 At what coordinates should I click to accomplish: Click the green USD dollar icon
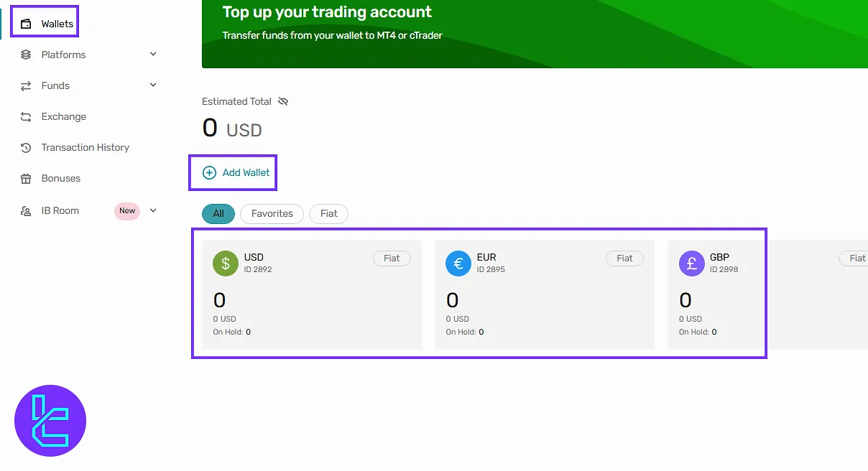click(x=226, y=264)
